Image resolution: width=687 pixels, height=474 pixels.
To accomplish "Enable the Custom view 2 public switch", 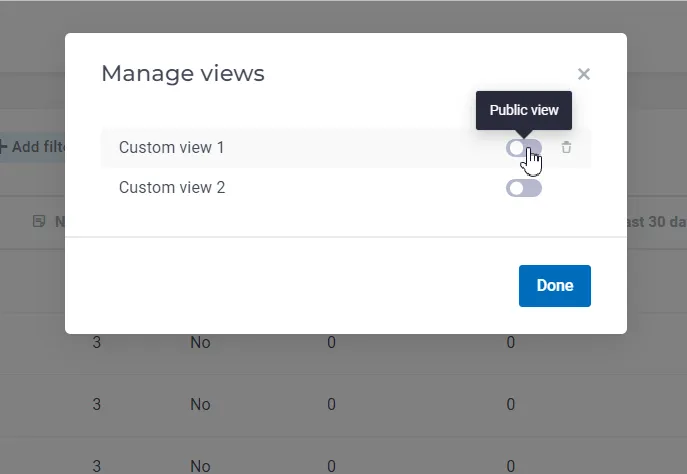I will coord(524,188).
